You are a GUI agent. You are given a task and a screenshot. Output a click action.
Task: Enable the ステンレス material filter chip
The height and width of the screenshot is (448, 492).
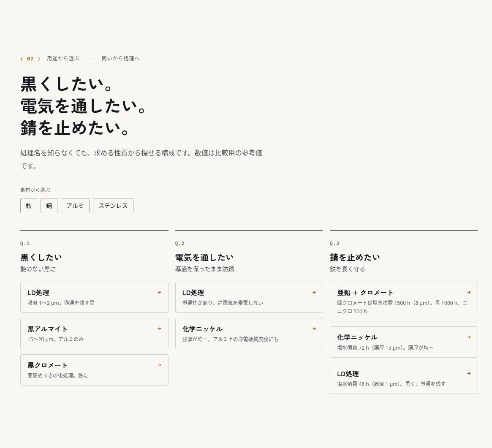[x=113, y=206]
